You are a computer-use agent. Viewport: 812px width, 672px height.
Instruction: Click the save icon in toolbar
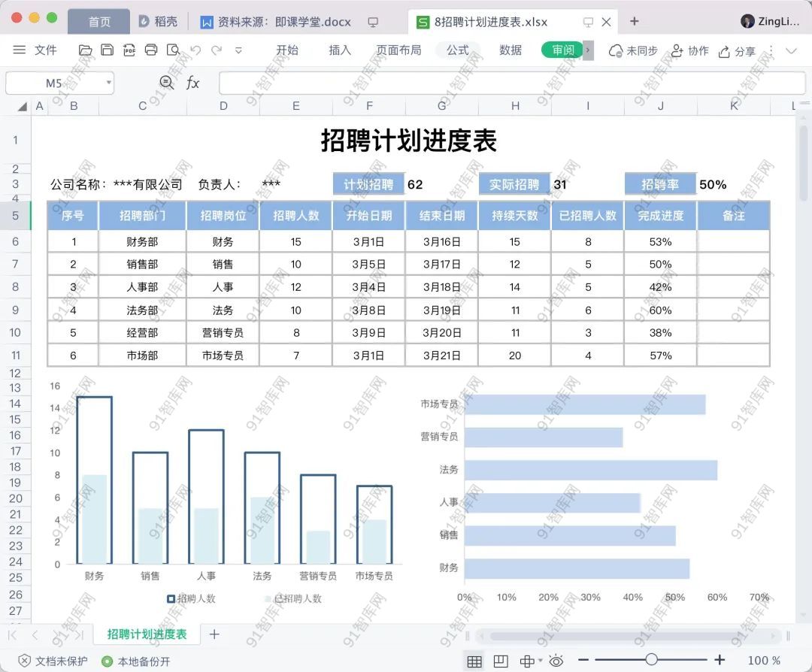point(108,50)
